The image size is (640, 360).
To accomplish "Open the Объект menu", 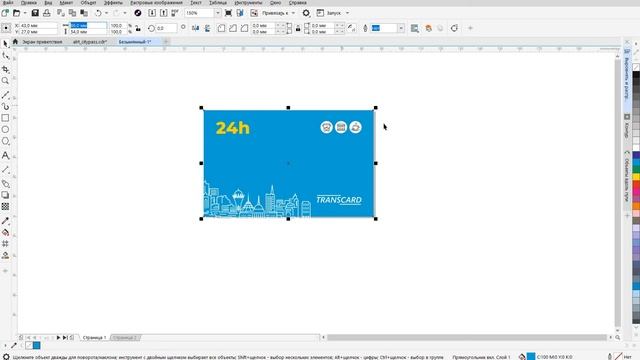I will (88, 2).
